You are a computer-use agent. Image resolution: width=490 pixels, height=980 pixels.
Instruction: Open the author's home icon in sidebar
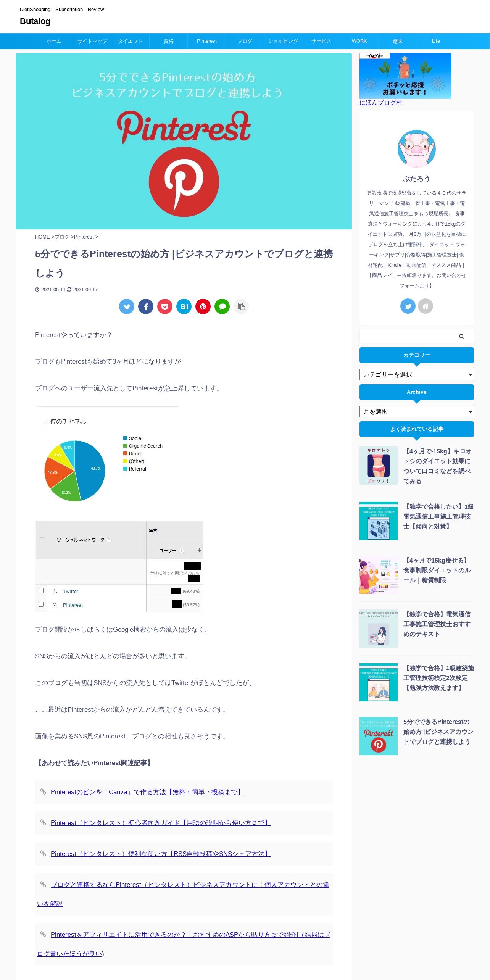(426, 306)
